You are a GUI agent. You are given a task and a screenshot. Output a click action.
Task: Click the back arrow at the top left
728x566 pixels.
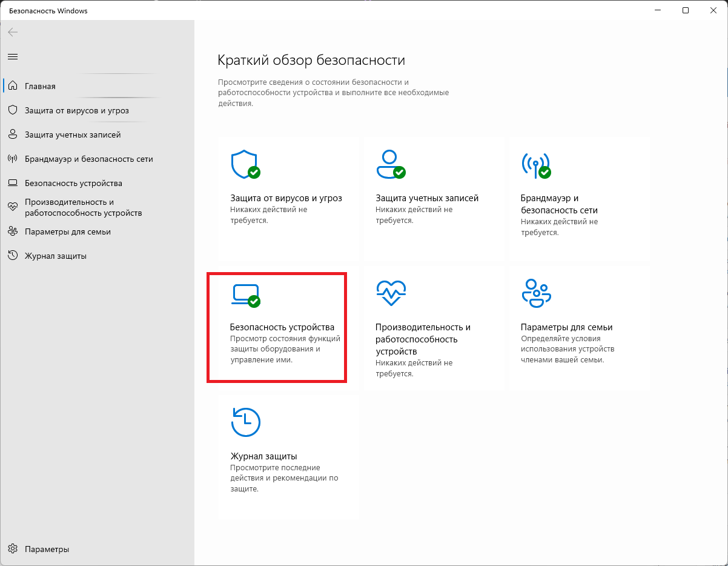coord(12,32)
